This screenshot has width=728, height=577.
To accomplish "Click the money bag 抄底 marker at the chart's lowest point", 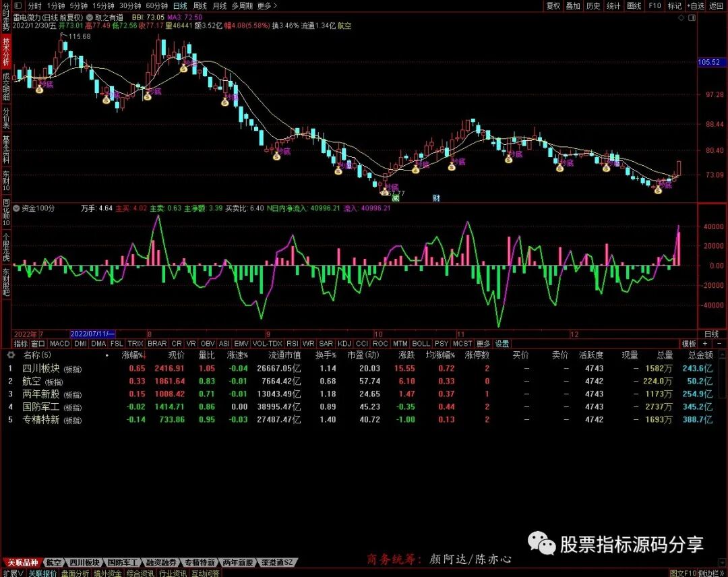I will pyautogui.click(x=384, y=191).
